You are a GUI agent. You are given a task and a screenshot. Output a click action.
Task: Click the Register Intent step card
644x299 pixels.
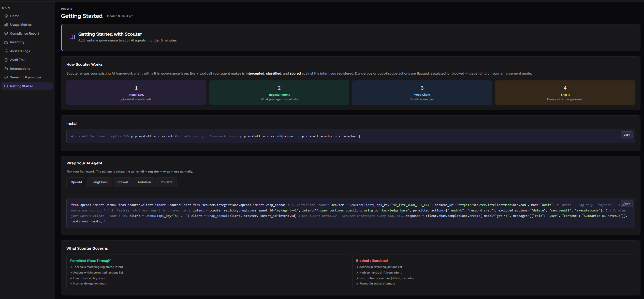pyautogui.click(x=279, y=93)
